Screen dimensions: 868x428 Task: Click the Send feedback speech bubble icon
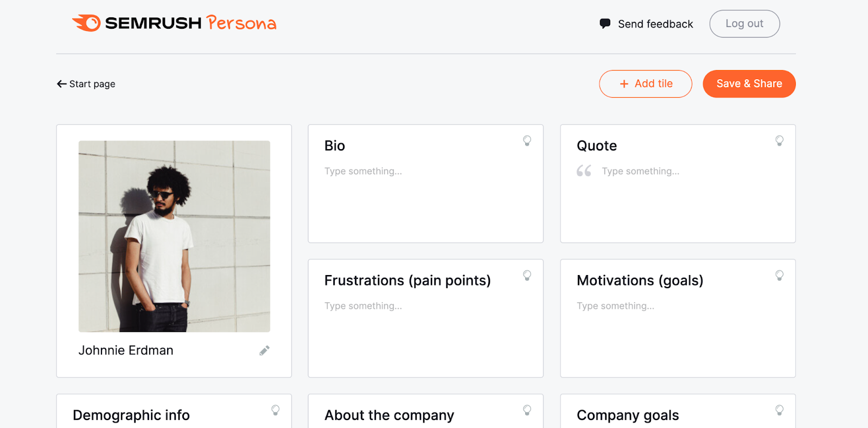coord(605,24)
